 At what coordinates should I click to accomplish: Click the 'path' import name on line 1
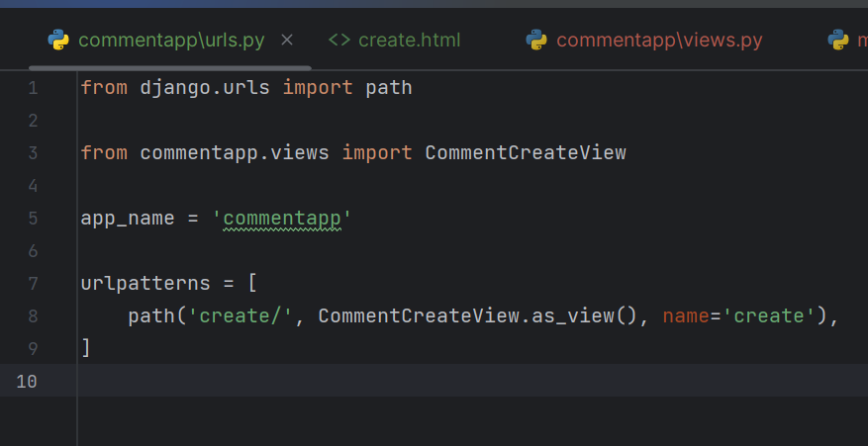click(x=389, y=88)
